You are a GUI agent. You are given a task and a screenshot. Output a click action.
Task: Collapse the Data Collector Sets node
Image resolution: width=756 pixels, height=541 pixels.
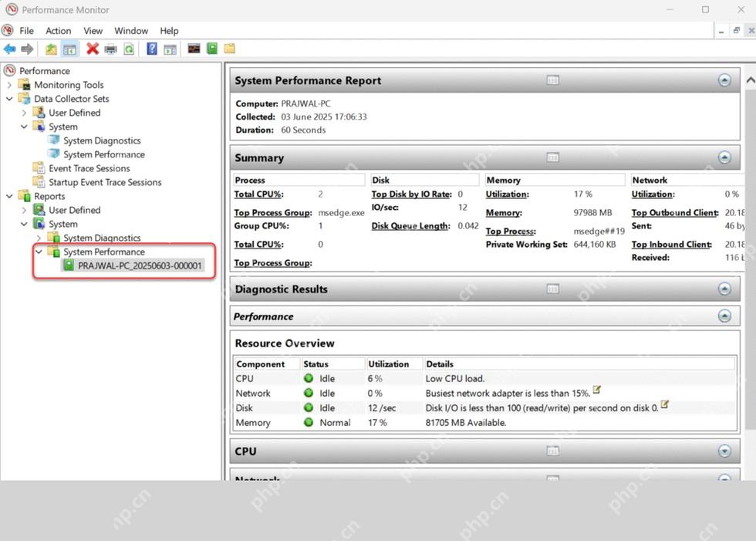point(9,99)
